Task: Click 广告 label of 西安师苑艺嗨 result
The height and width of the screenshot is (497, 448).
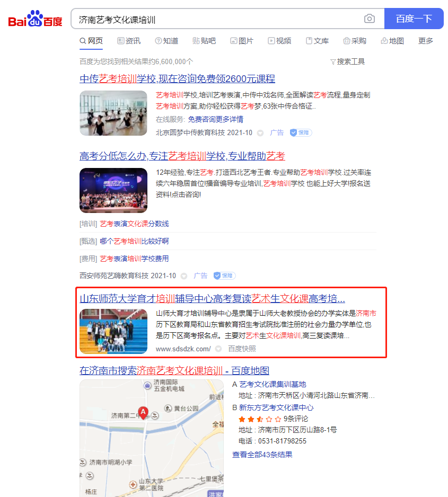Action: click(200, 276)
